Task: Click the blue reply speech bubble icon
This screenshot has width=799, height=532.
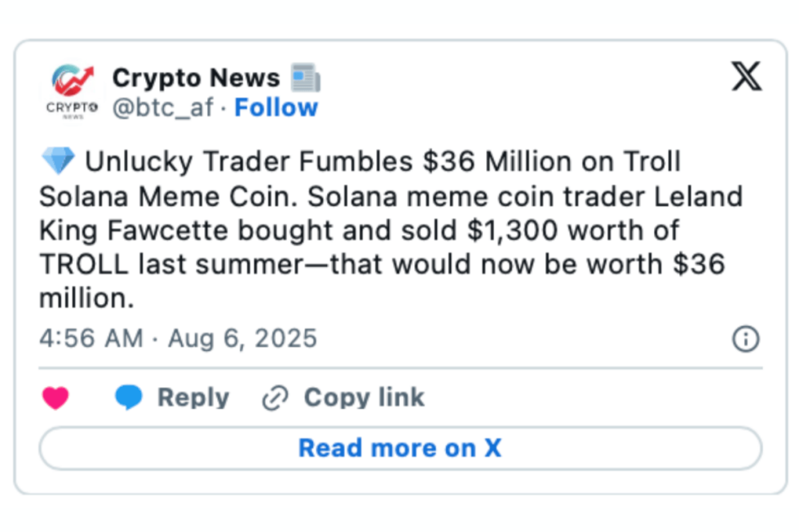Action: tap(129, 398)
